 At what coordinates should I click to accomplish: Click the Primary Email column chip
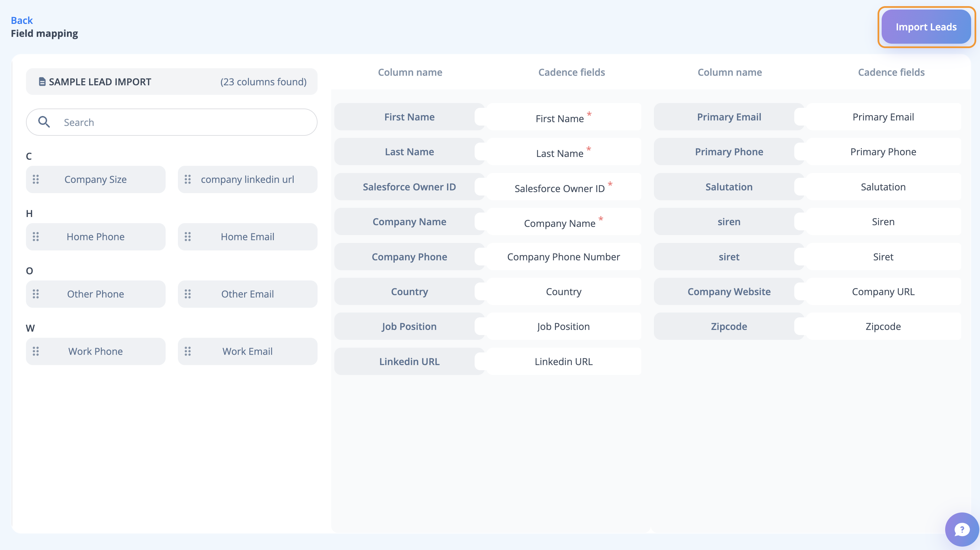click(729, 117)
